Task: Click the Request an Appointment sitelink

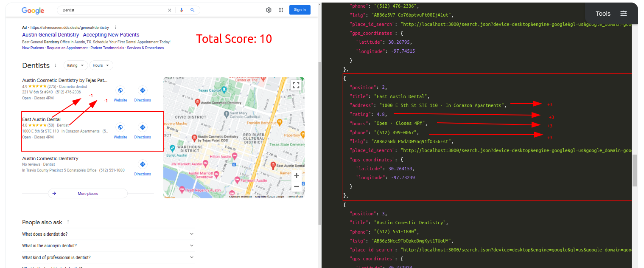Action: click(67, 48)
